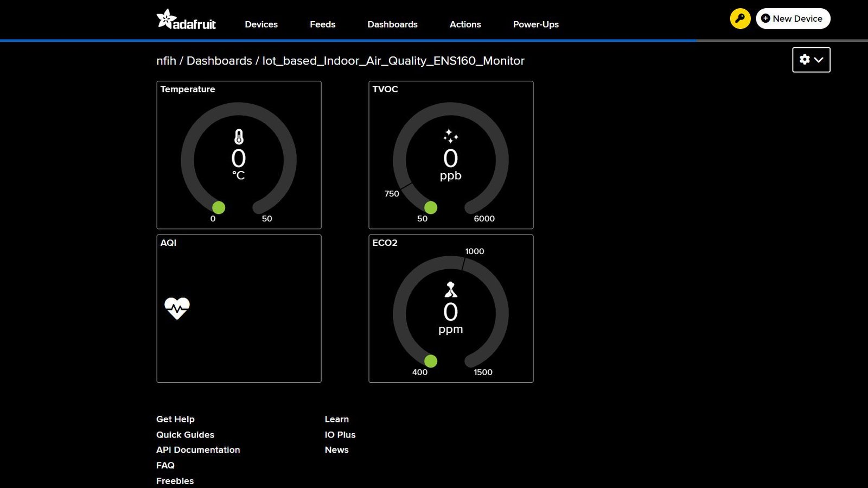Image resolution: width=868 pixels, height=488 pixels.
Task: Click the 750 threshold label on TVOC gauge
Action: pyautogui.click(x=392, y=194)
